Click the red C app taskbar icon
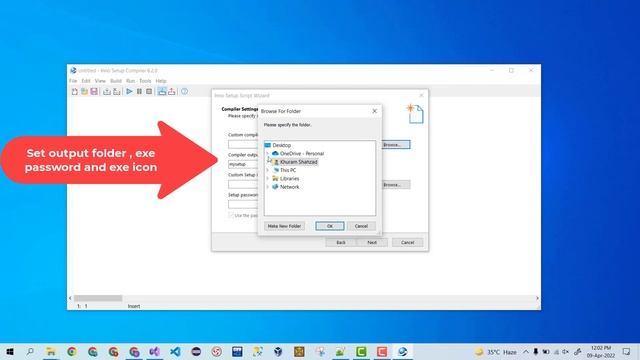 tap(382, 352)
